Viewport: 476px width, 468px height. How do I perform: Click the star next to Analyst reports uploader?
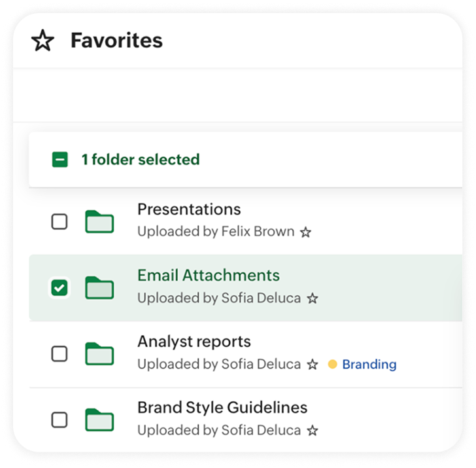[313, 365]
